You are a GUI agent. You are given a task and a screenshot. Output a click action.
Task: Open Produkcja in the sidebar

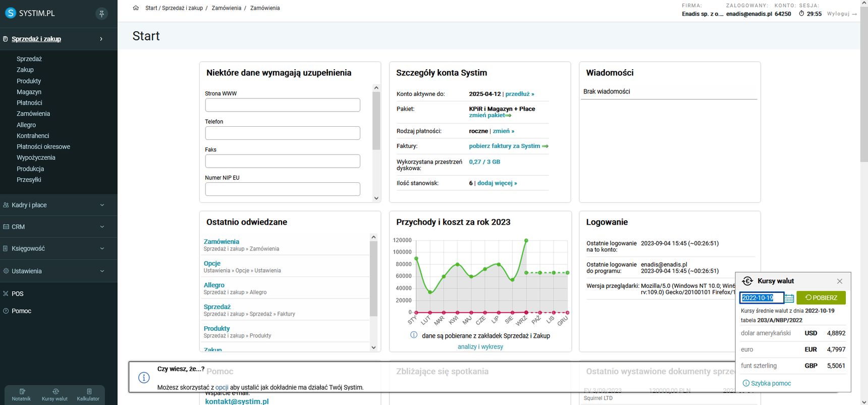click(30, 169)
